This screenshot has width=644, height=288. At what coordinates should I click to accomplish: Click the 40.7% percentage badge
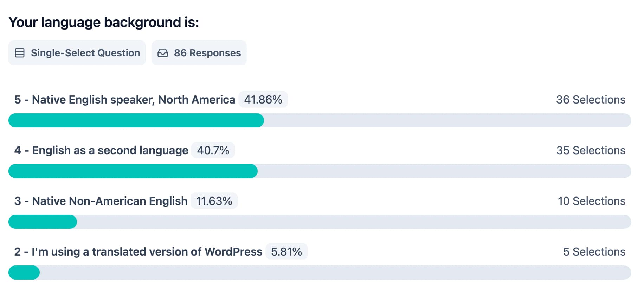point(213,150)
